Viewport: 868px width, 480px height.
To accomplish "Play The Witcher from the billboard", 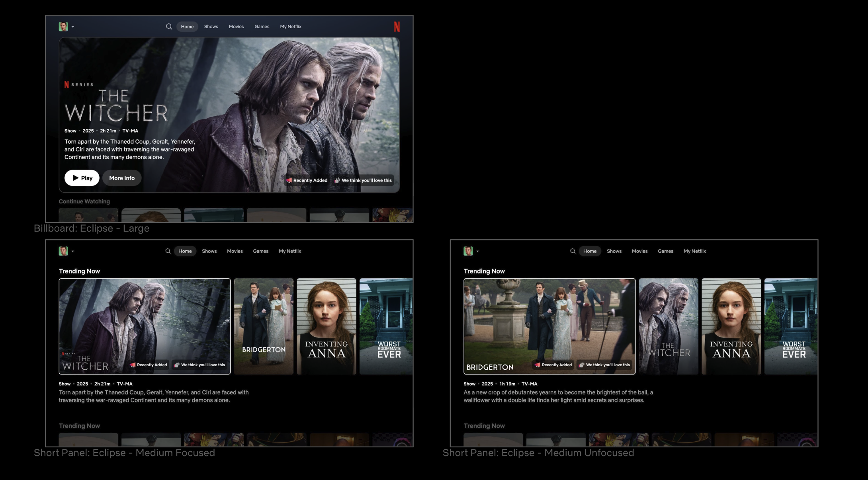I will (82, 178).
